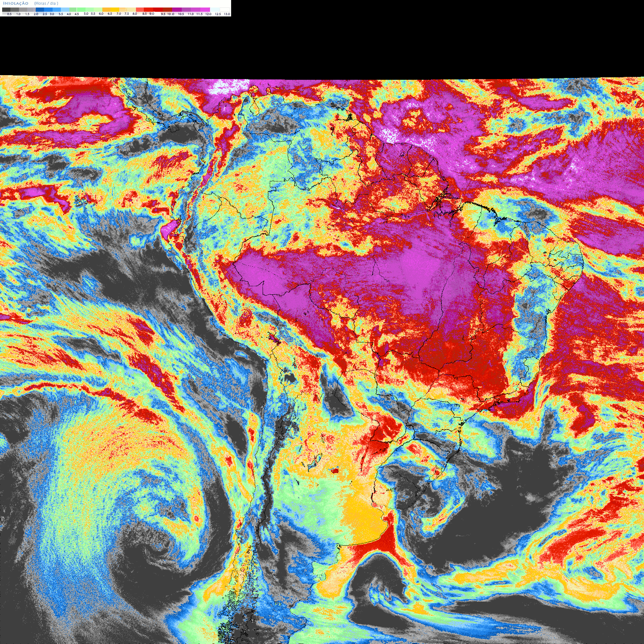Select the magenta legend swatch for 12.0 hours
This screenshot has width=644, height=644.
tap(205, 10)
